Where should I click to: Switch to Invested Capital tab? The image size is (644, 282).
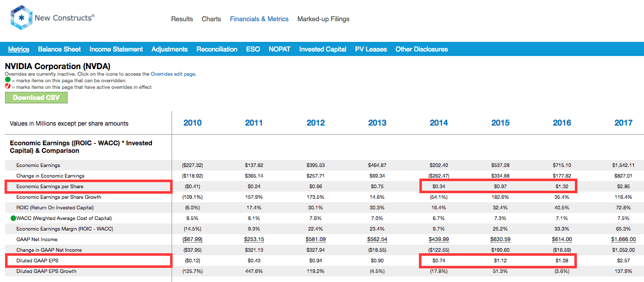click(x=323, y=49)
